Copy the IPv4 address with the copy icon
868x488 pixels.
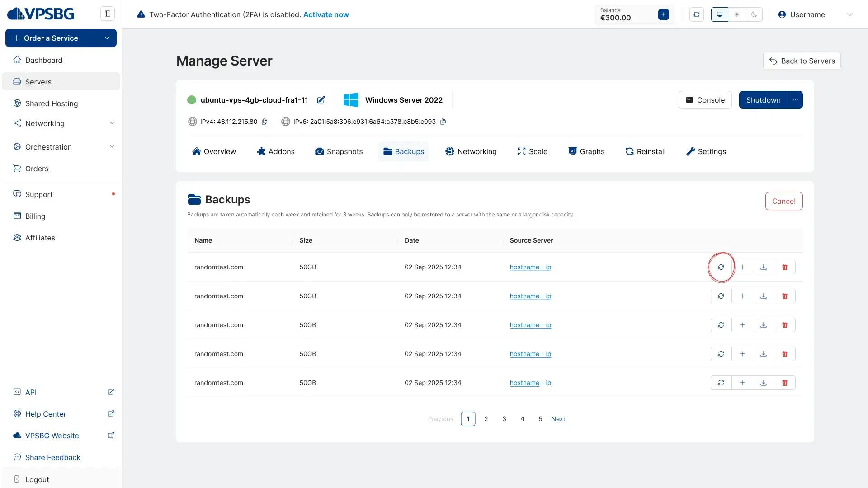(264, 122)
